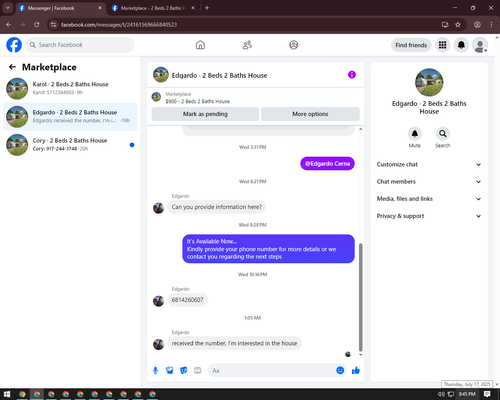Open the tab search dropdown in Chrome
The width and height of the screenshot is (500, 400).
(x=8, y=8)
